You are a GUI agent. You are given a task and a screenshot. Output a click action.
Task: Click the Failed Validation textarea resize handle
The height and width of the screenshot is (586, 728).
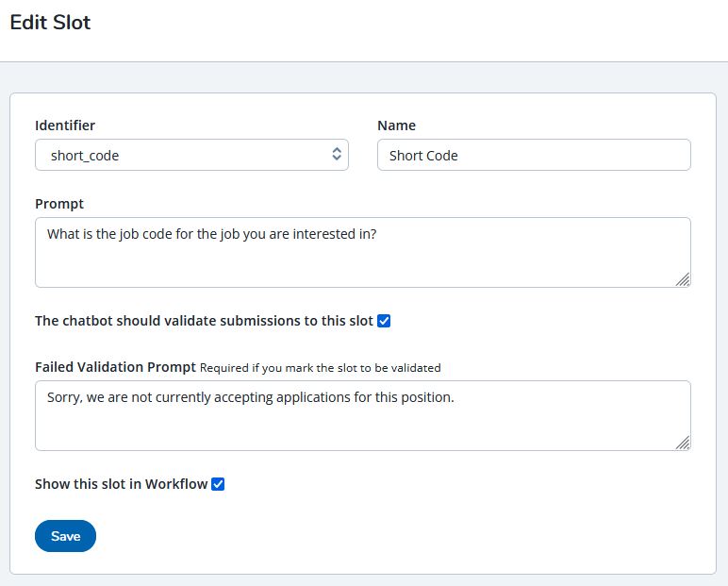(683, 443)
